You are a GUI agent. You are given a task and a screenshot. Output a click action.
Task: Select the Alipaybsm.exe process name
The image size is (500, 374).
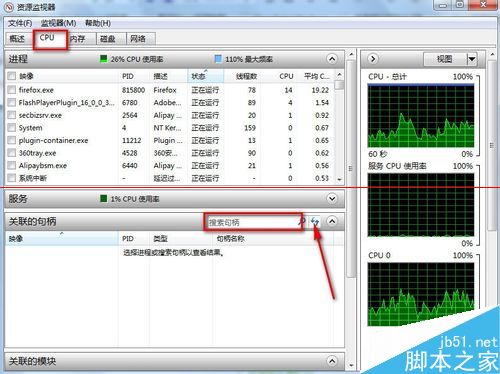coord(43,166)
